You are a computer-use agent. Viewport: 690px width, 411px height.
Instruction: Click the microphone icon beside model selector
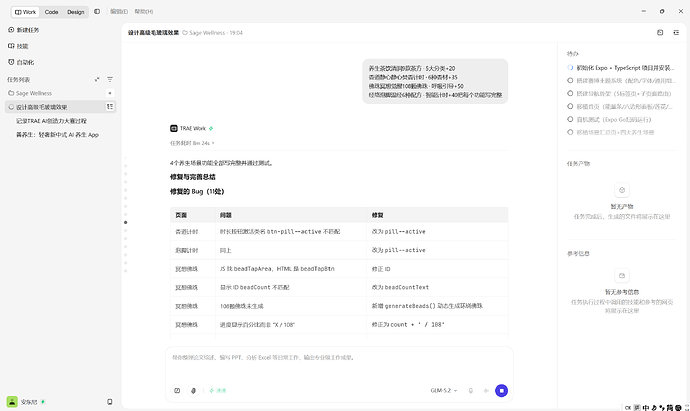point(471,390)
